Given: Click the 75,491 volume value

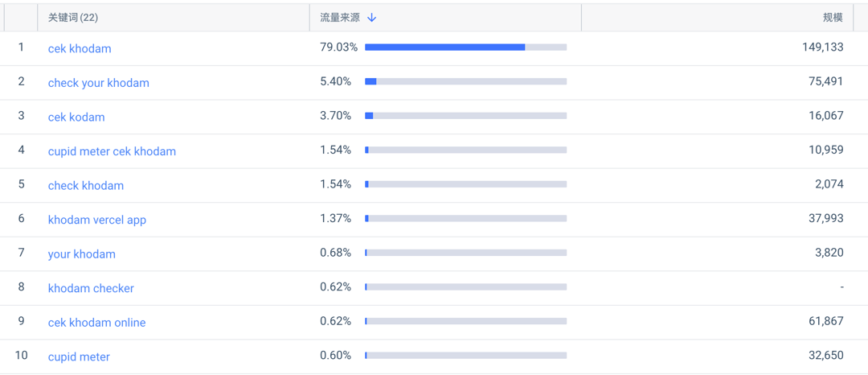Looking at the screenshot, I should point(825,81).
